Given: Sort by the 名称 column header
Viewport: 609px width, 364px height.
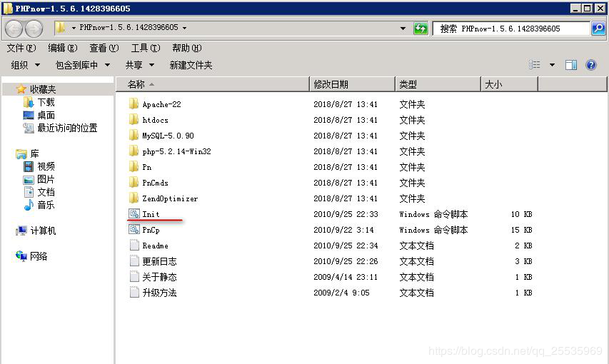Looking at the screenshot, I should pos(213,84).
